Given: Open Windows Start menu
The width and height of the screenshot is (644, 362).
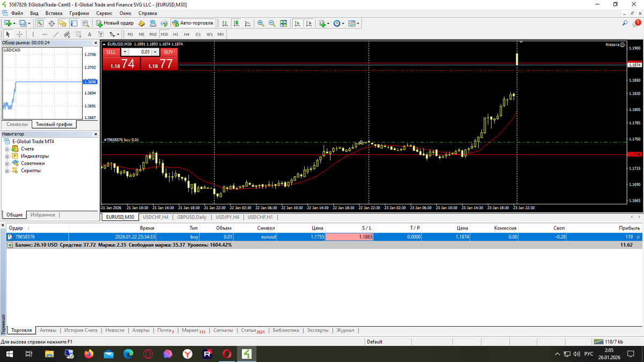Looking at the screenshot, I should click(x=10, y=354).
